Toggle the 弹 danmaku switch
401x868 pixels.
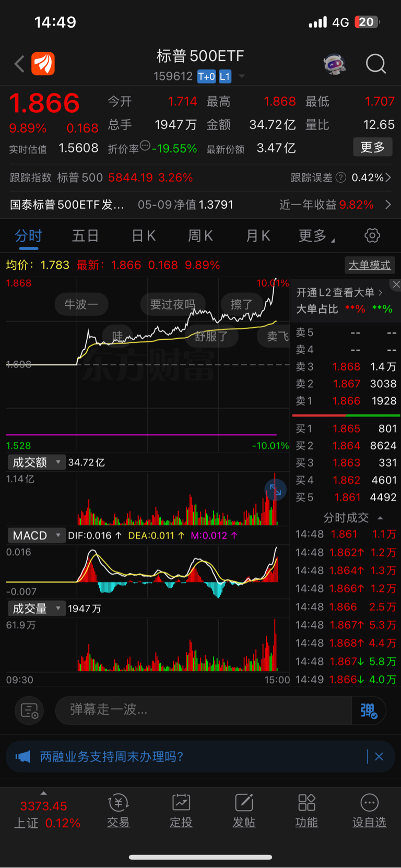pyautogui.click(x=369, y=710)
